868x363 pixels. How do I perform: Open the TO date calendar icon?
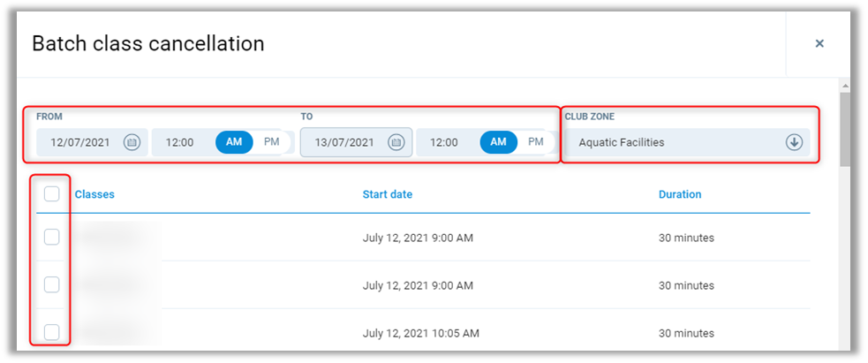coord(396,142)
